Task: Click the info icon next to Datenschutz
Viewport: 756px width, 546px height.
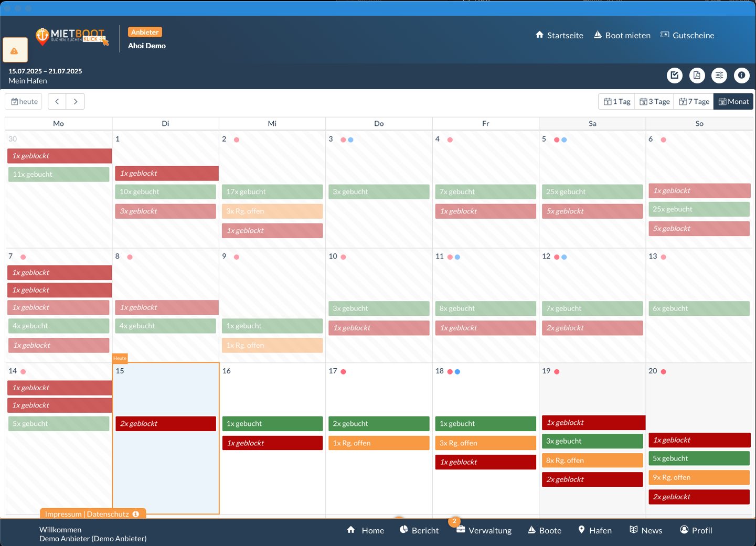Action: point(136,514)
